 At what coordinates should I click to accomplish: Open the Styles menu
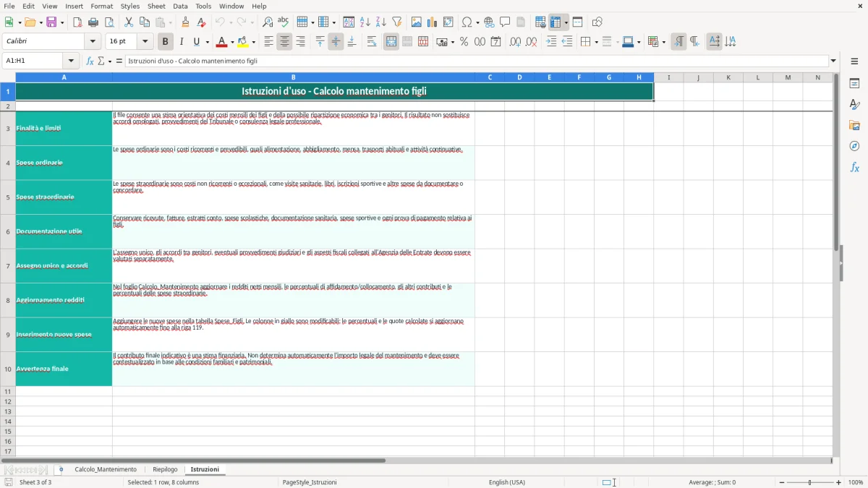[130, 6]
